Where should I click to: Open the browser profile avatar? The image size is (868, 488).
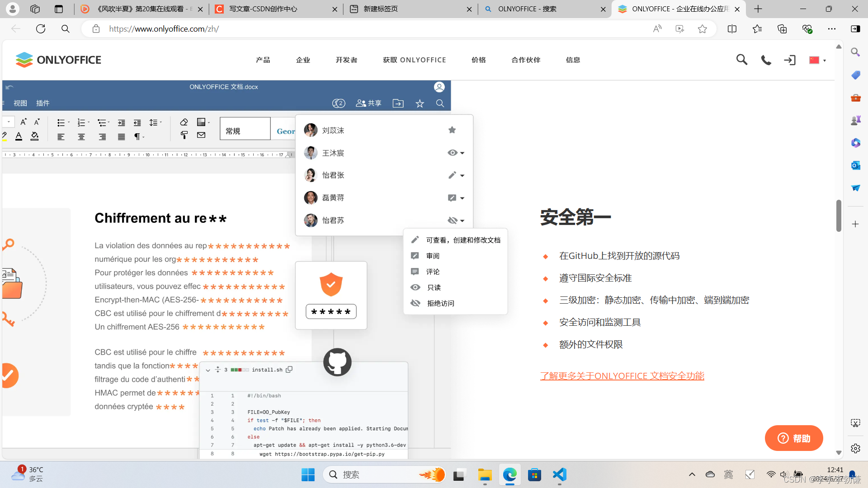click(13, 9)
